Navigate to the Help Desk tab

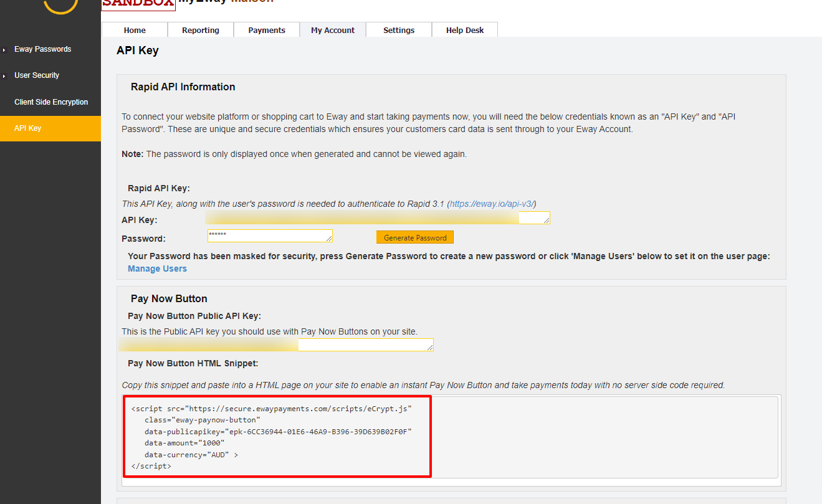[x=465, y=30]
